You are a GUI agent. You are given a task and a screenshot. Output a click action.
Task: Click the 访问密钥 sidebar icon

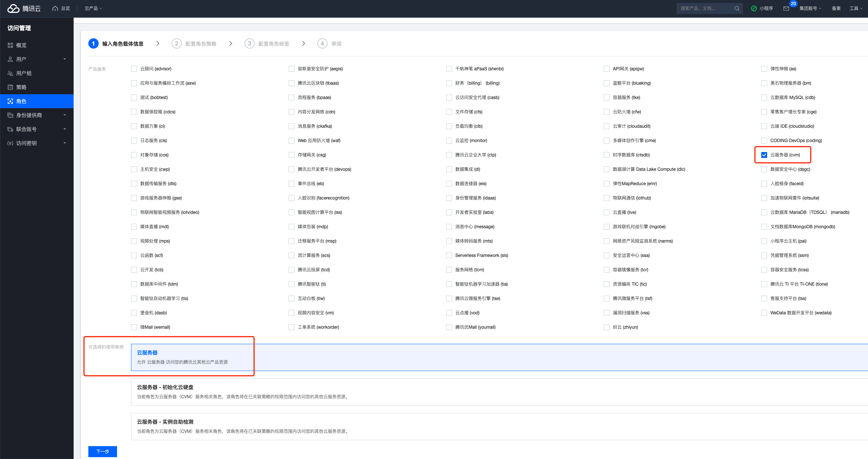(x=10, y=143)
